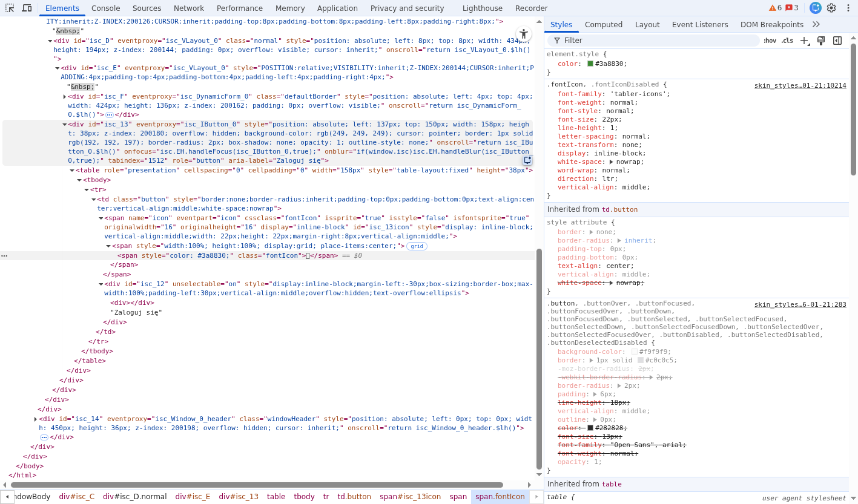Open skin_styles link for .fontIcon rule

(x=800, y=85)
